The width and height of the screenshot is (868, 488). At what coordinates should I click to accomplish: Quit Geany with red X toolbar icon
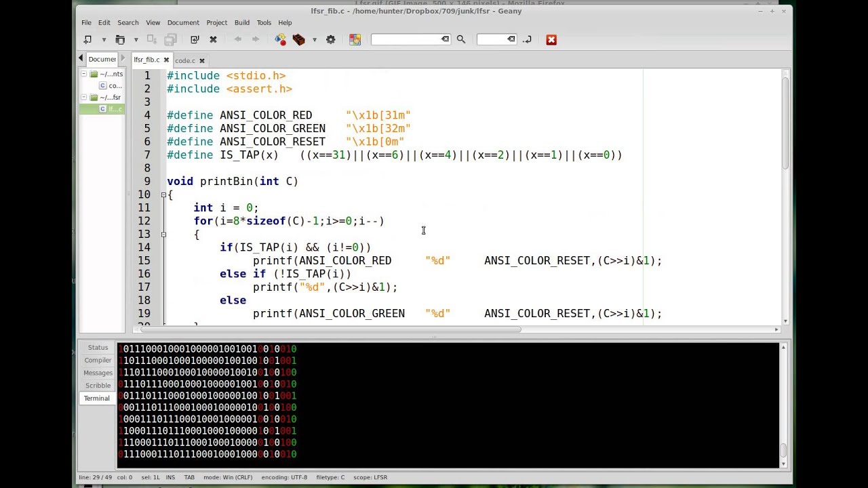551,39
